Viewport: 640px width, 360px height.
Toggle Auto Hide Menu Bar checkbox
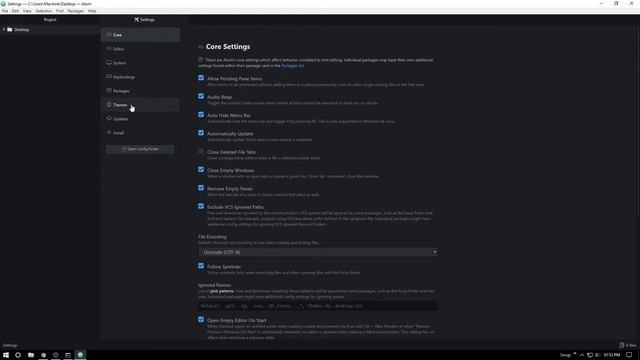point(201,115)
